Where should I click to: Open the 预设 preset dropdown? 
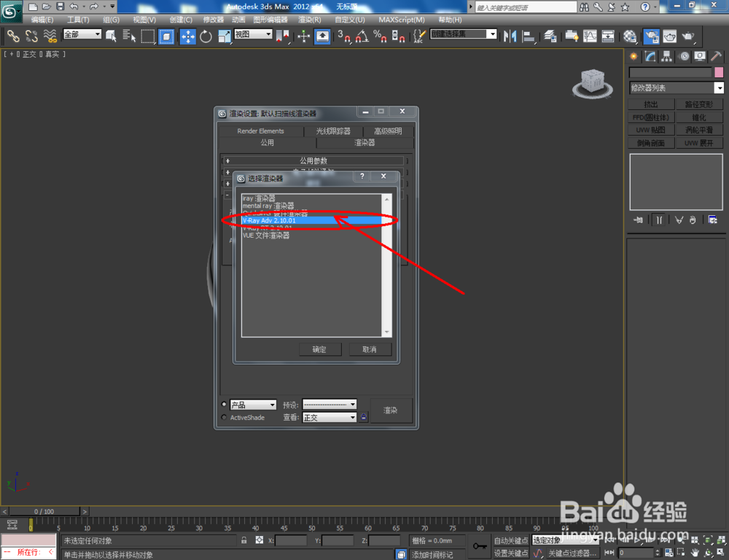(x=330, y=405)
